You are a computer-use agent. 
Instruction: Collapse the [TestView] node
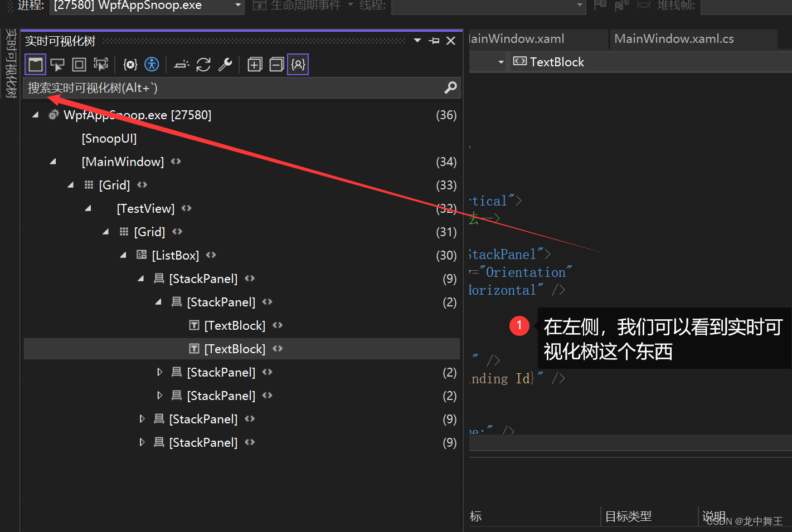pyautogui.click(x=88, y=208)
